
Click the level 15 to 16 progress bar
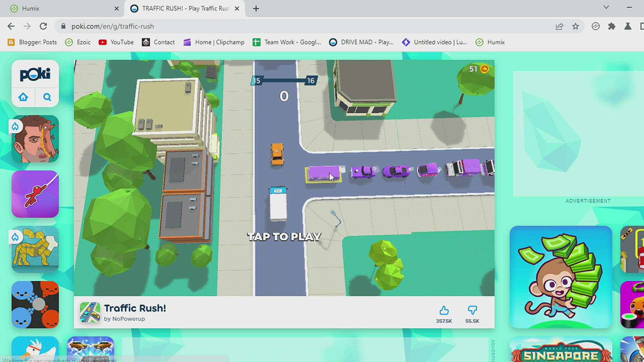tap(284, 80)
